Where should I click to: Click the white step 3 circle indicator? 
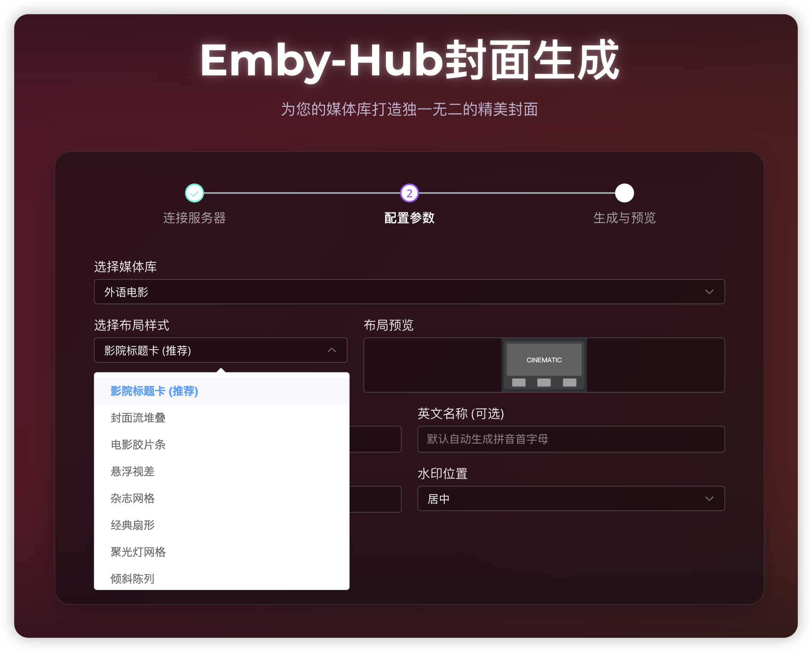coord(625,193)
